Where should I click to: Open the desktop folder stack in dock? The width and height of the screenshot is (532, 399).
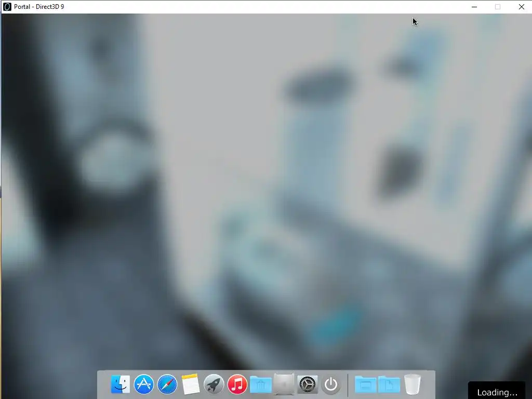tap(365, 384)
